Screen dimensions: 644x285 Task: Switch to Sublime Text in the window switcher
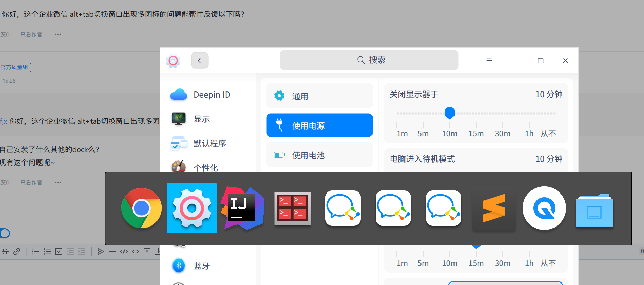tap(494, 208)
